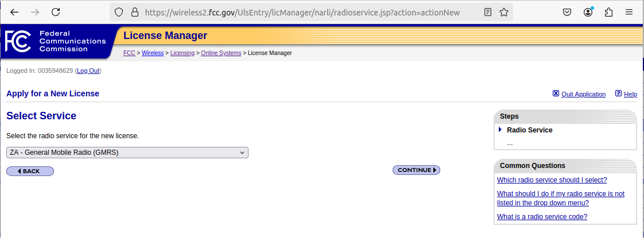Screen dimensions: 644x238
Task: Click the site security padlock icon
Action: (135, 12)
